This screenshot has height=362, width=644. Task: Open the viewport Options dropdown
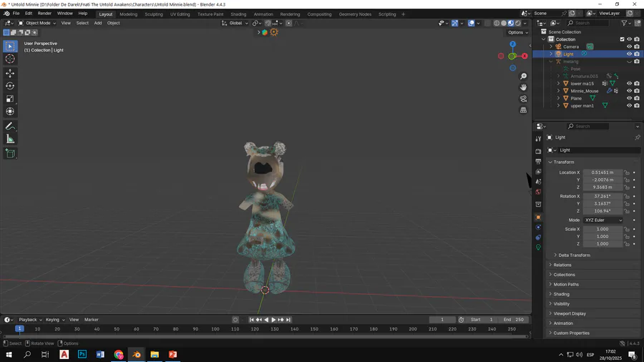point(517,32)
